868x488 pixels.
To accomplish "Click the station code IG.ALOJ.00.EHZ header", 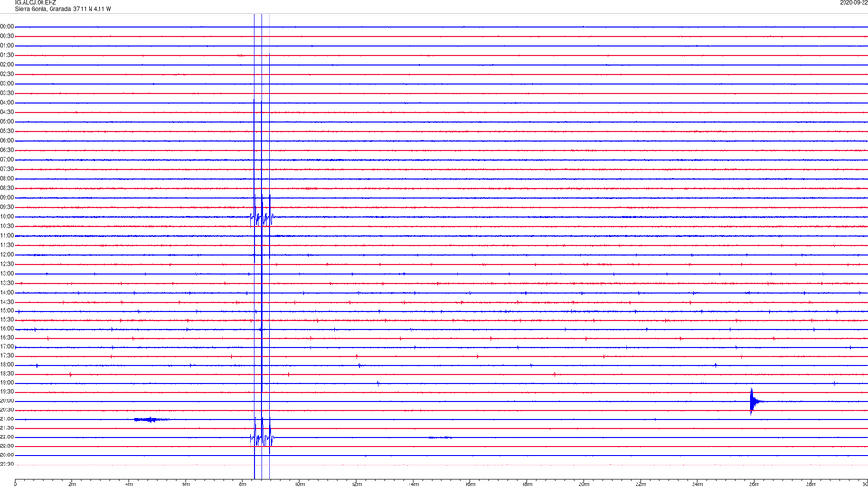I will (x=35, y=2).
